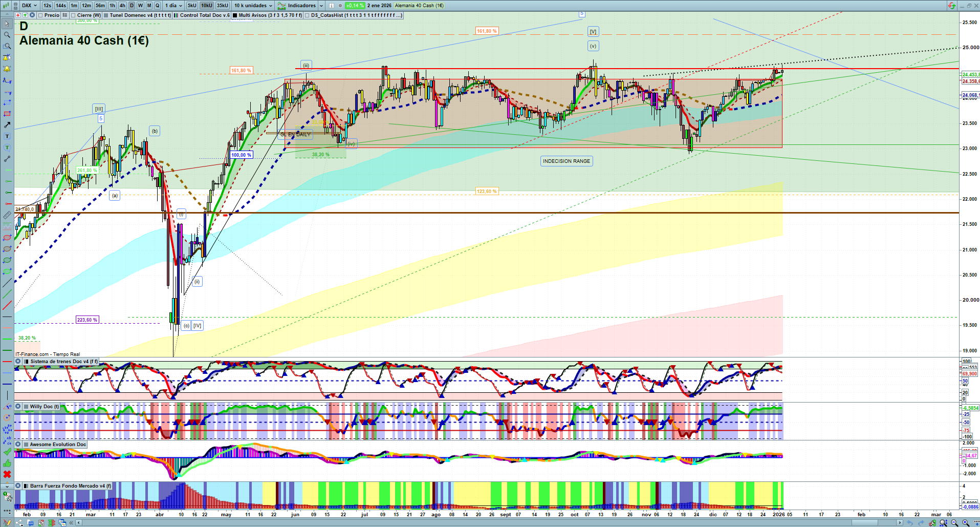Image resolution: width=980 pixels, height=527 pixels.
Task: Open the DAX symbol dropdown
Action: coord(29,6)
